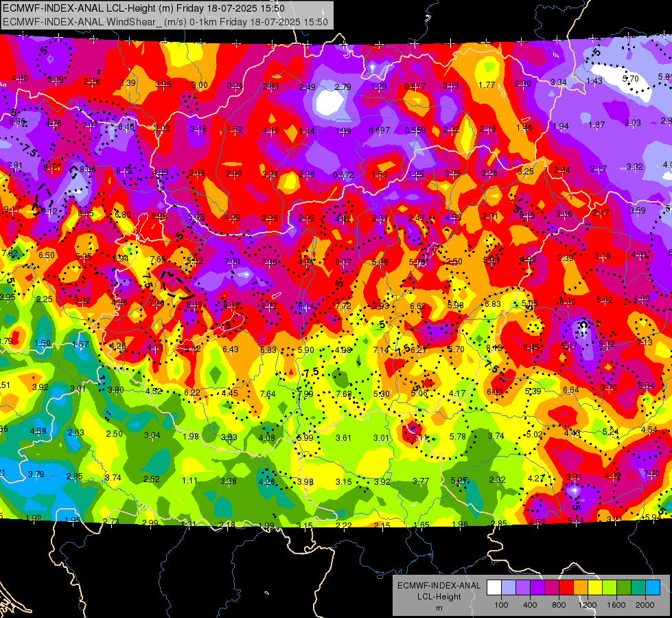The height and width of the screenshot is (618, 672).
Task: Click the grid value '5.78' on the map
Action: pos(457,436)
